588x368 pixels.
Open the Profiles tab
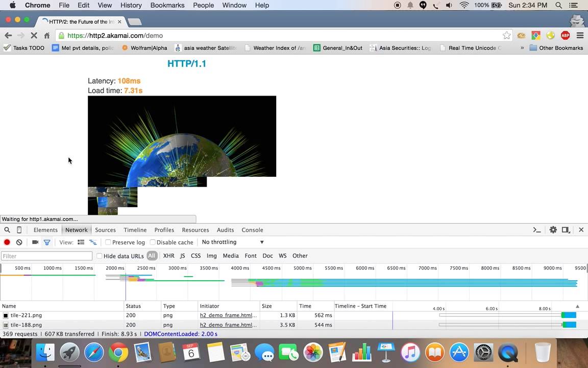click(164, 230)
